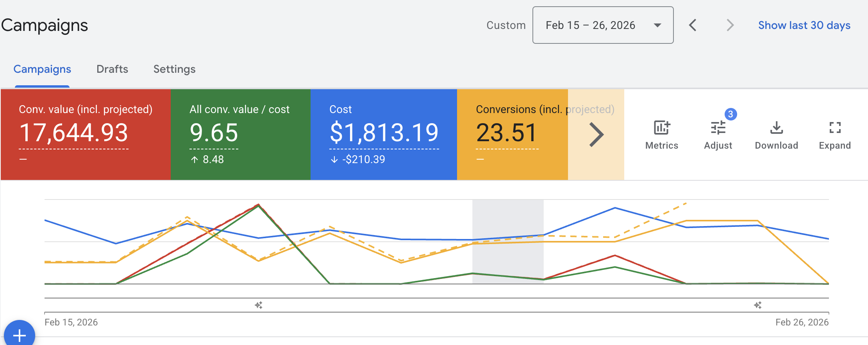Viewport: 868px width, 345px height.
Task: Click sparkle annotation near Feb 26
Action: click(x=758, y=305)
